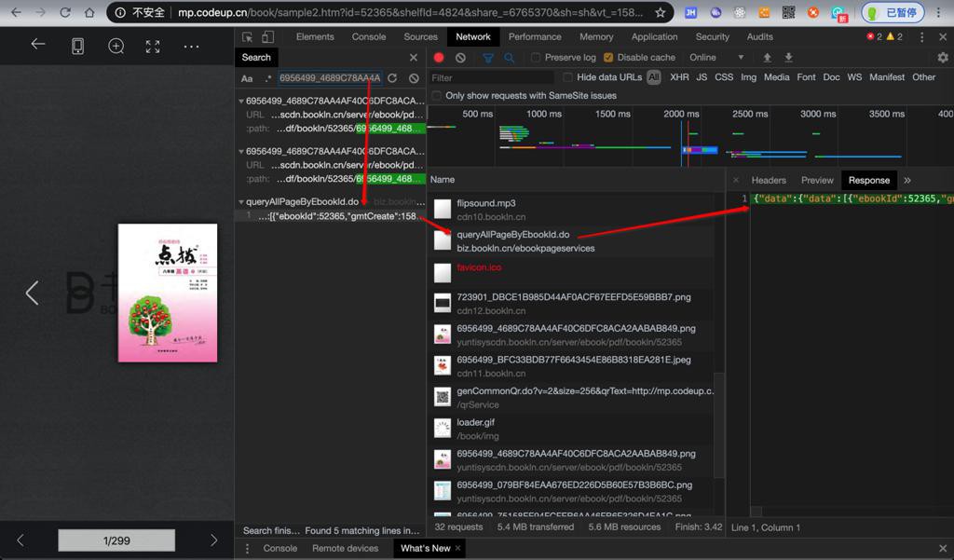Viewport: 954px width, 560px height.
Task: Open the Application tab
Action: 654,37
